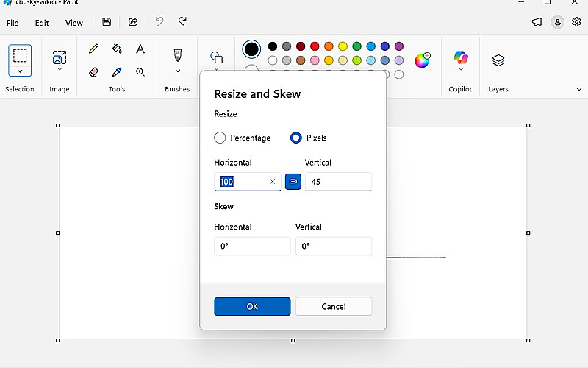The height and width of the screenshot is (368, 588).
Task: Cancel the Resize and Skew dialog
Action: [334, 306]
